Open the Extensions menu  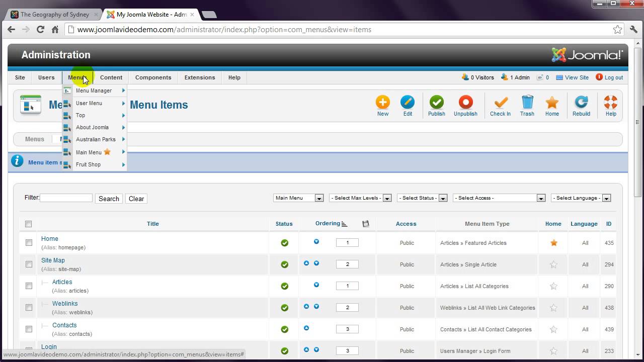[x=200, y=77]
